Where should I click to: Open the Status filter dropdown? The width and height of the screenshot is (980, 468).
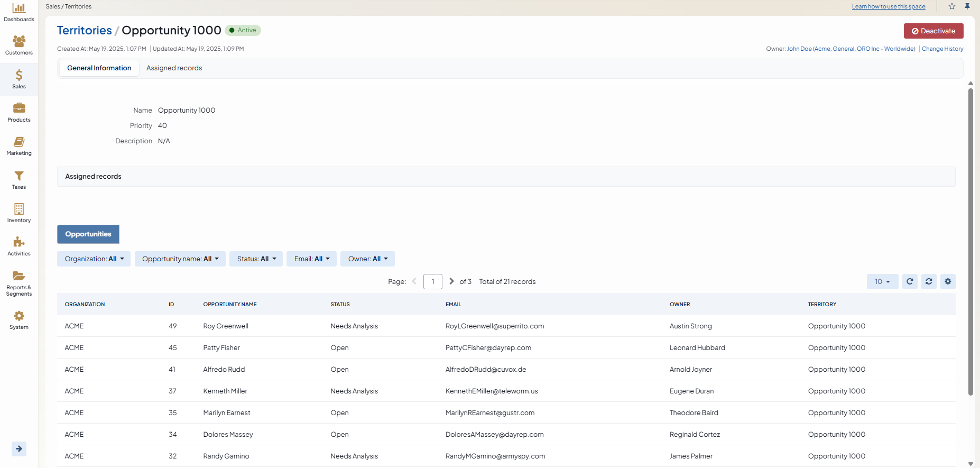point(256,259)
